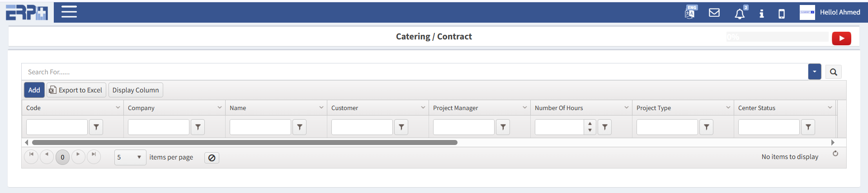Play the YouTube tutorial video

(x=841, y=39)
